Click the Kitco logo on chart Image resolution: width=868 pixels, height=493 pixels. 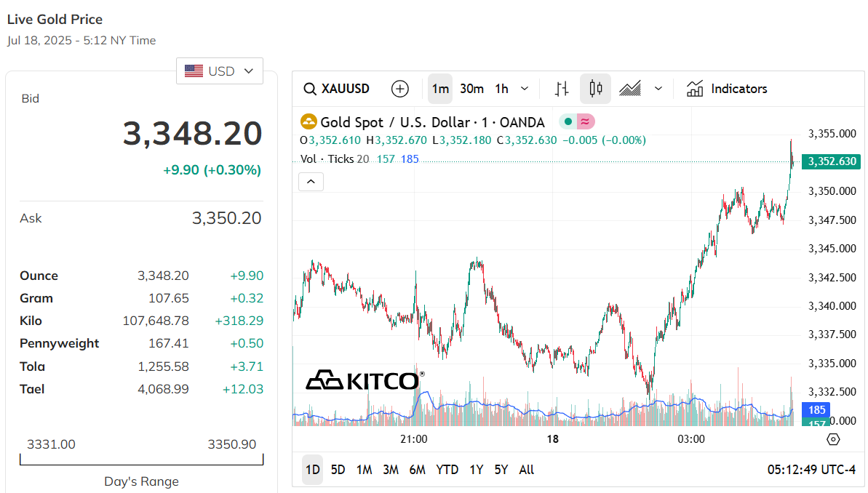[365, 380]
